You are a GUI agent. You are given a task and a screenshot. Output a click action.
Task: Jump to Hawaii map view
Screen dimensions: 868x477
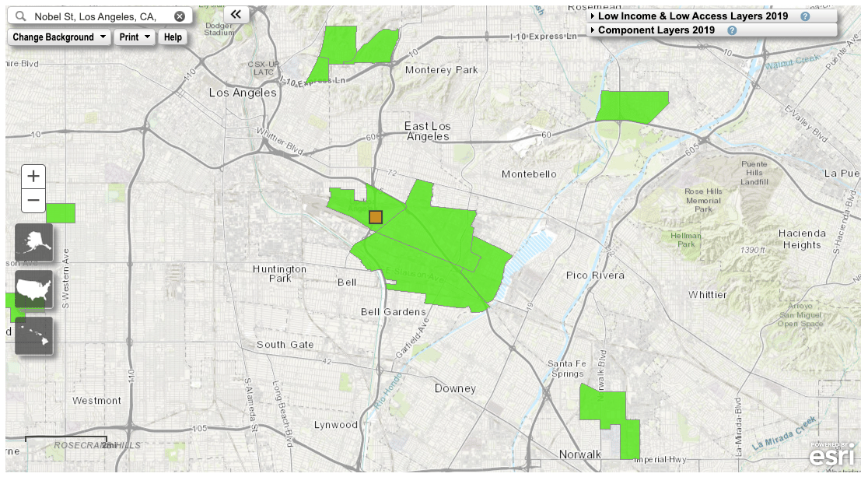(33, 335)
